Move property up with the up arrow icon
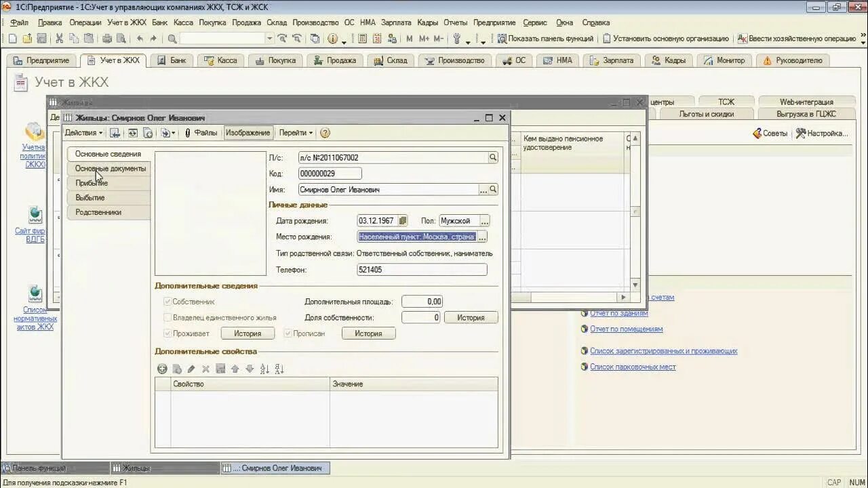The image size is (868, 488). (235, 369)
